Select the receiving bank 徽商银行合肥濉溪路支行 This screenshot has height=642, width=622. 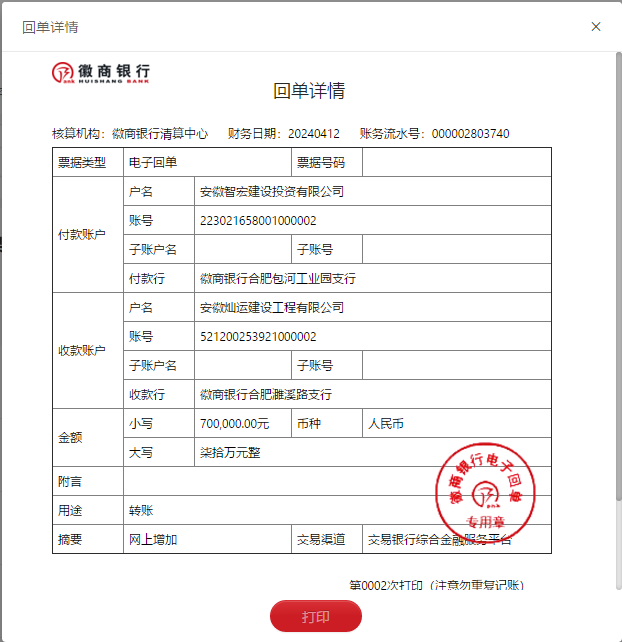coord(265,395)
